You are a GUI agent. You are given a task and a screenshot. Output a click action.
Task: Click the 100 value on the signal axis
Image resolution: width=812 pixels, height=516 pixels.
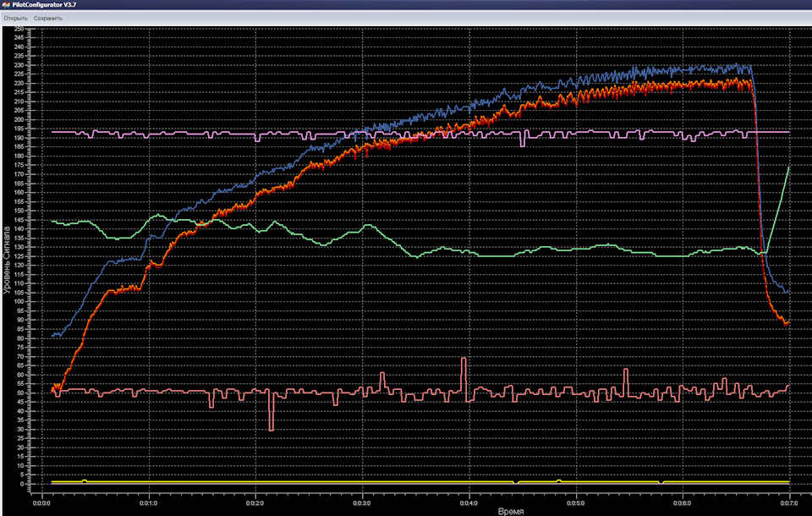[x=19, y=301]
